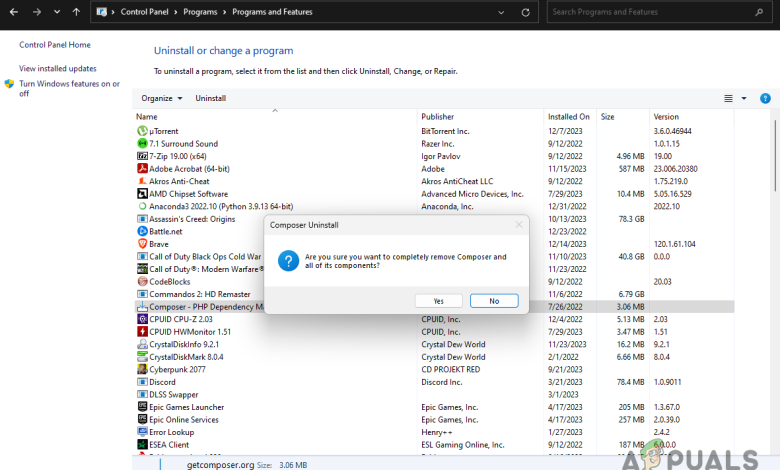Navigate up one folder level
The width and height of the screenshot is (780, 470).
[x=77, y=12]
